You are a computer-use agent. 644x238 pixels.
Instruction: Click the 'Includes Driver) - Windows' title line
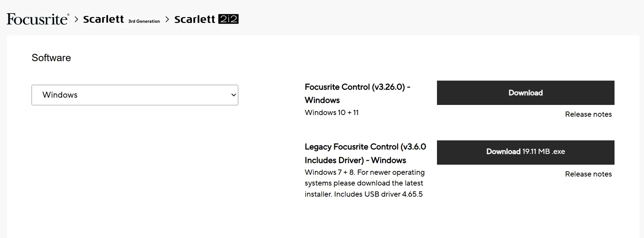point(355,160)
